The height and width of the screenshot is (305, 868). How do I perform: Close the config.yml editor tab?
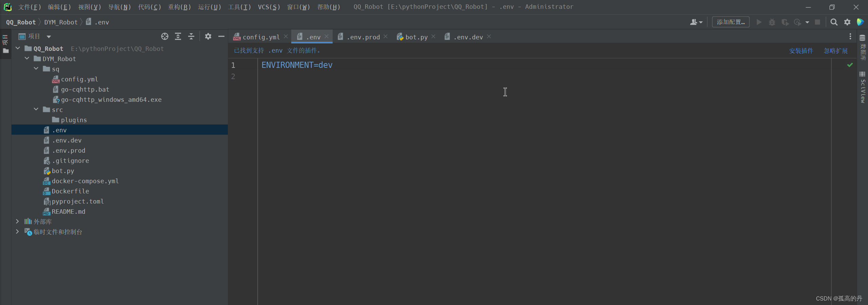click(286, 36)
